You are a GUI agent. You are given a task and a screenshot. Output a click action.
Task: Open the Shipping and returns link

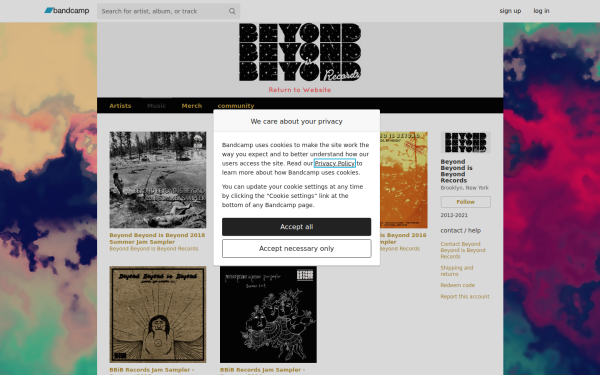(x=457, y=271)
